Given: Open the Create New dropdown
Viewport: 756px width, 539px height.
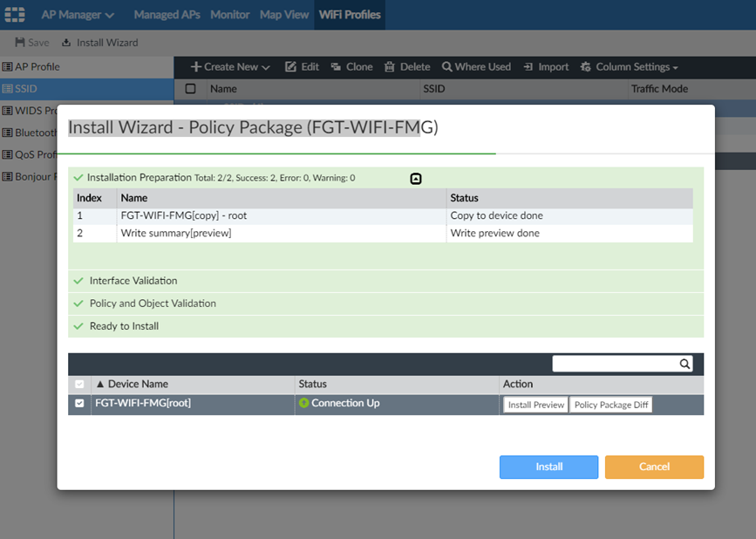Looking at the screenshot, I should click(231, 67).
